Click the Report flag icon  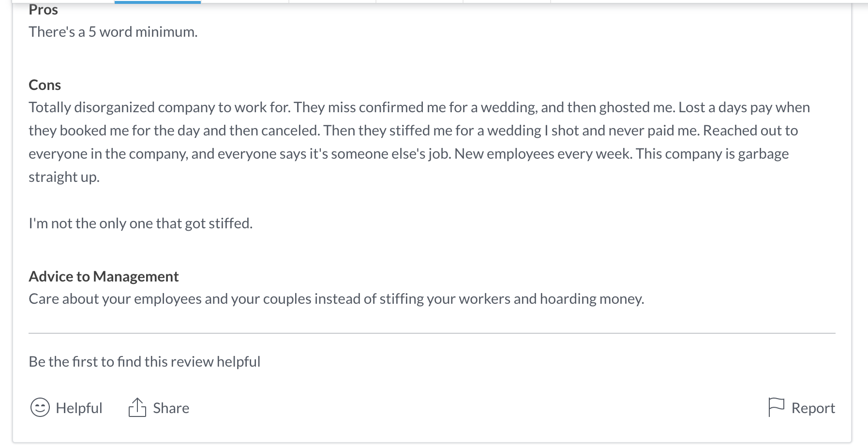[776, 407]
